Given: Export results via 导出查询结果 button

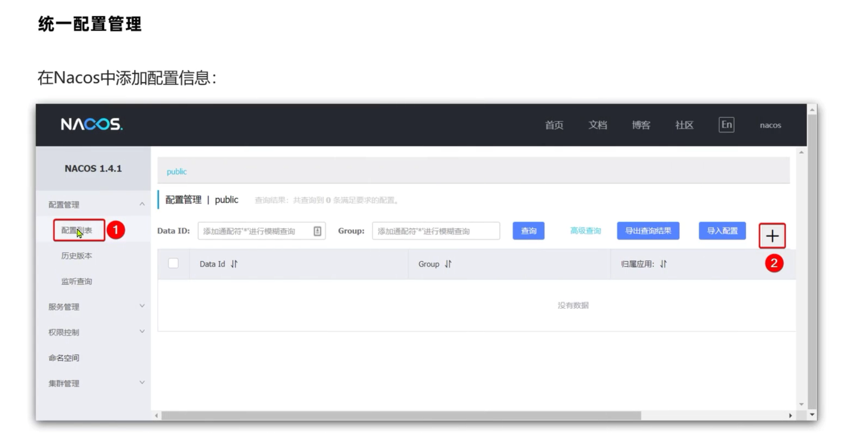Looking at the screenshot, I should coord(648,231).
